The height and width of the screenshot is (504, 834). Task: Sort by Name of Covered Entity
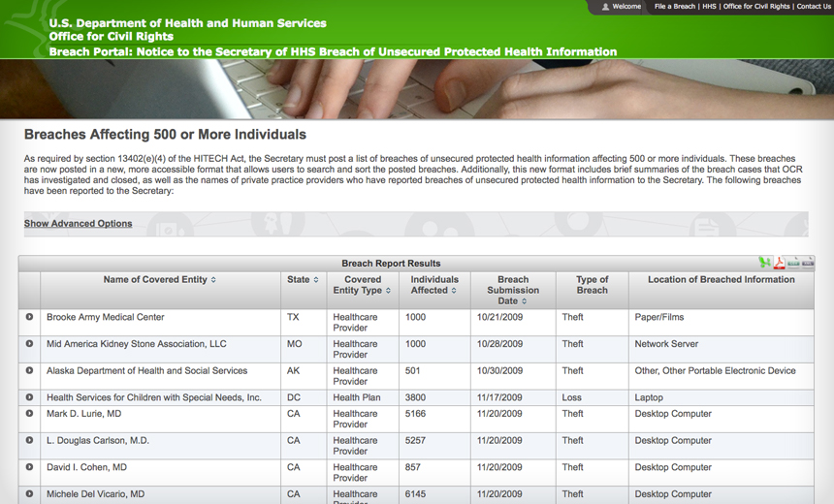[213, 280]
